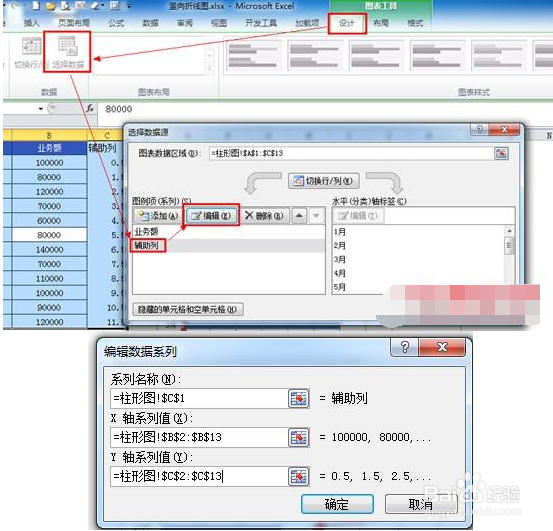Open the Layout (布局) chart tools tab
The height and width of the screenshot is (531, 553).
pos(381,23)
